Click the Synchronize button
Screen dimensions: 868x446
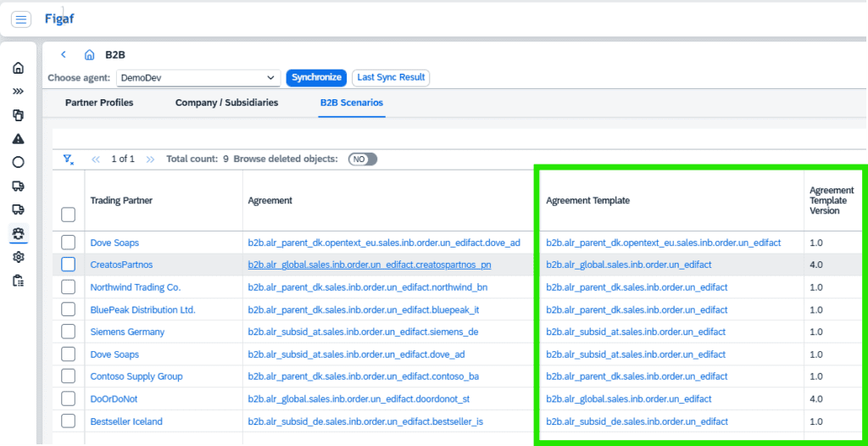[317, 77]
